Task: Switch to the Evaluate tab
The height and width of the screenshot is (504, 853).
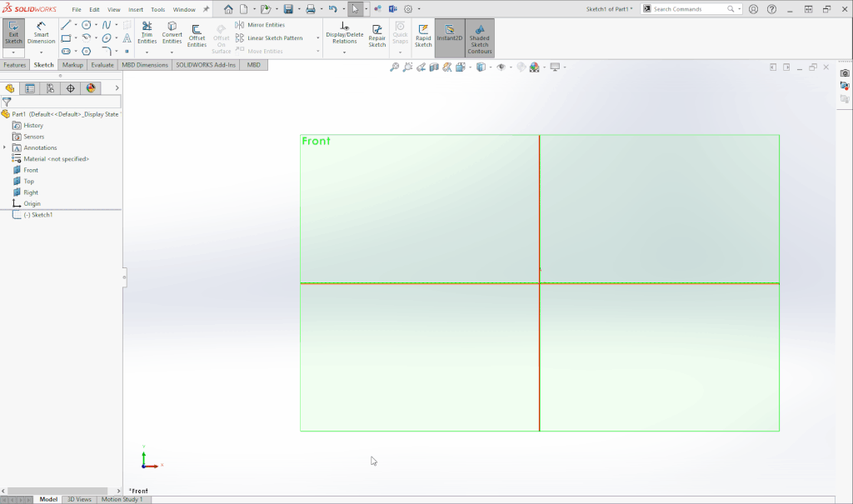Action: (102, 64)
